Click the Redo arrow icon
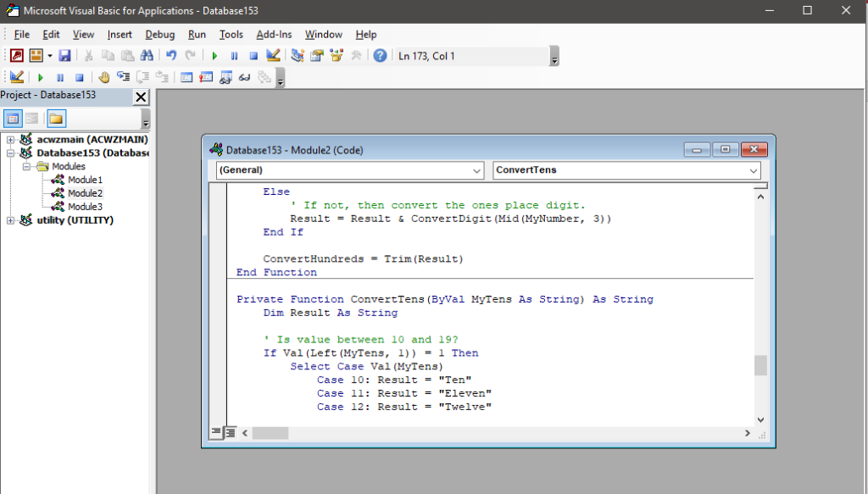 (x=191, y=55)
